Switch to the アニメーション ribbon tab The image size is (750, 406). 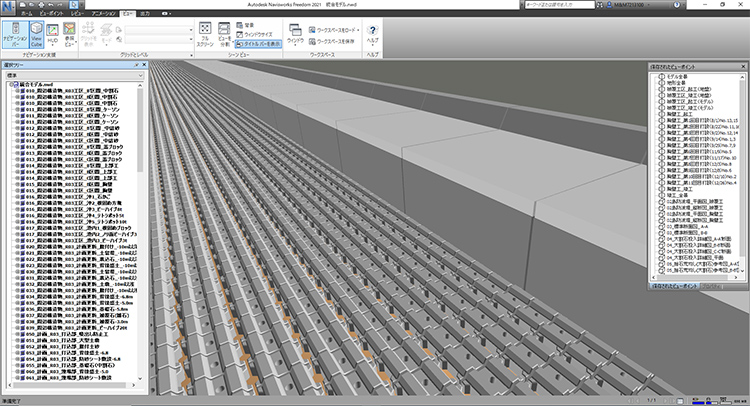(103, 14)
